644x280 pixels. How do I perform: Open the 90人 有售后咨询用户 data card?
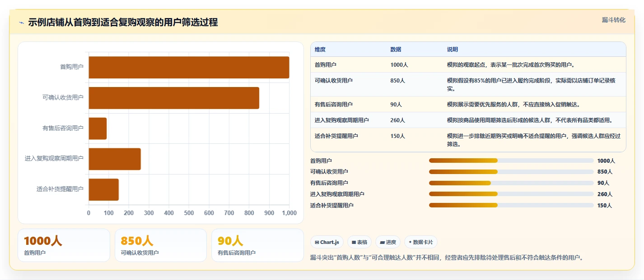coord(257,245)
